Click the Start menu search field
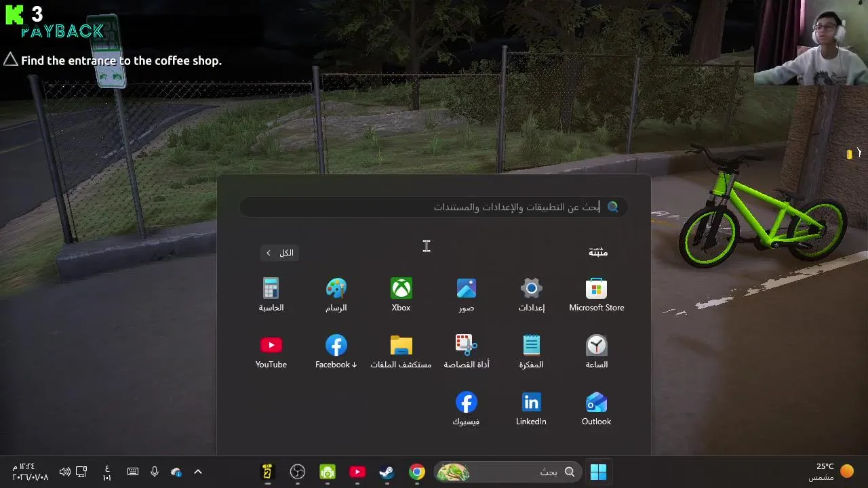The height and width of the screenshot is (488, 868). click(x=434, y=207)
